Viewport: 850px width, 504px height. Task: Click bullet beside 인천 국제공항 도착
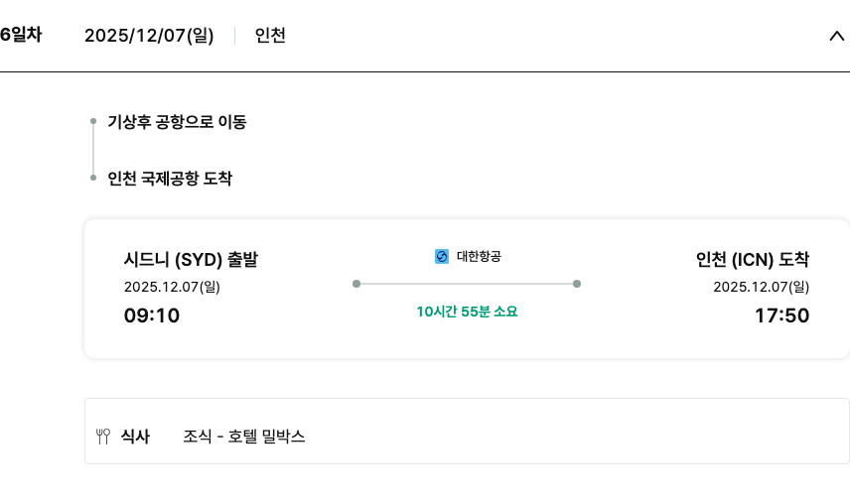coord(93,179)
